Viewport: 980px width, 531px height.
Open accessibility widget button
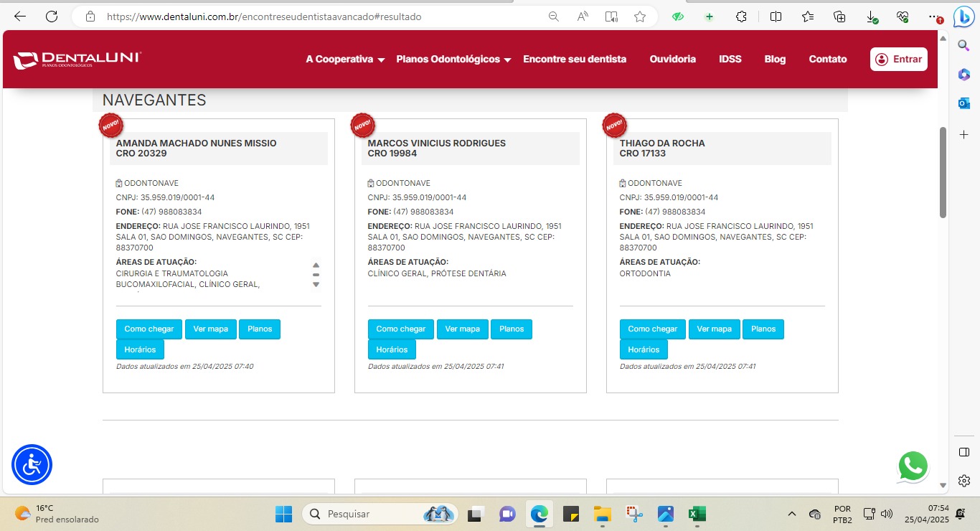tap(32, 465)
